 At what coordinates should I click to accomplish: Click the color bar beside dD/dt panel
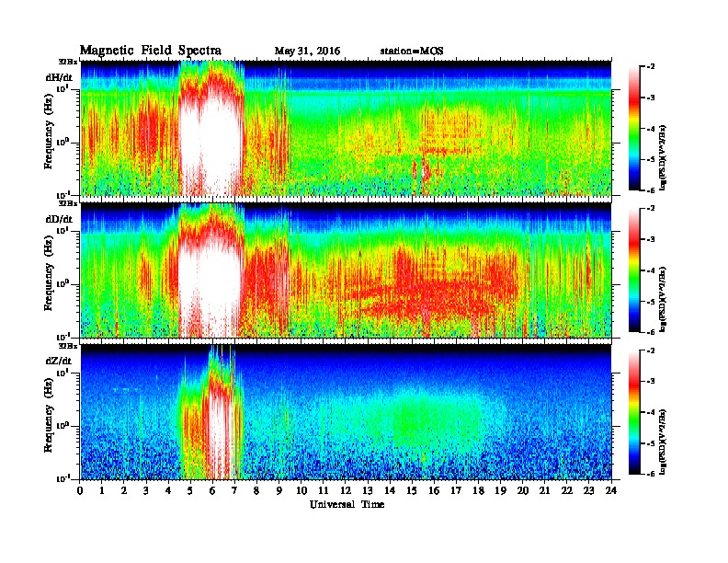(x=634, y=270)
